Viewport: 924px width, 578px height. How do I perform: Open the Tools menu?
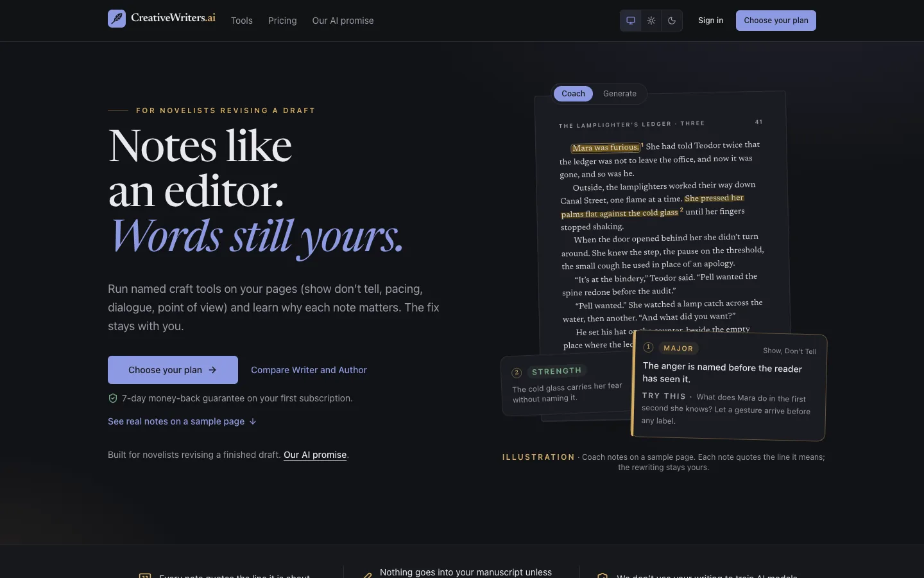point(242,21)
